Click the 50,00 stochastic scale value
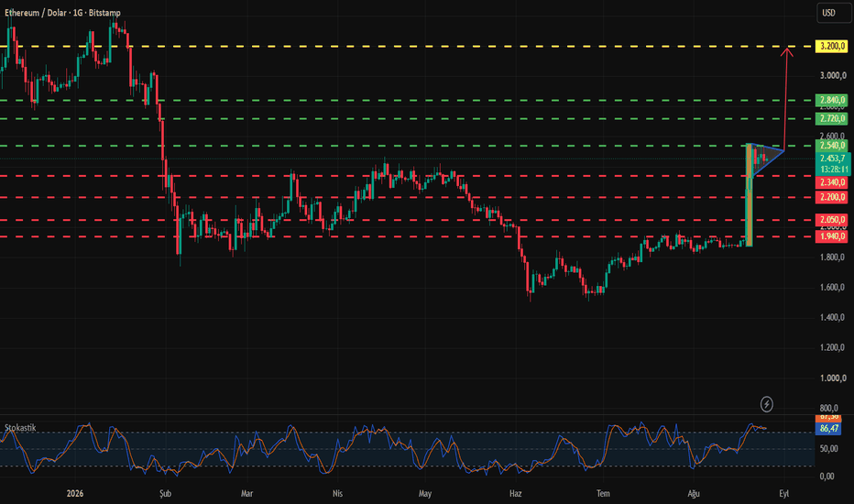The width and height of the screenshot is (854, 504). [x=828, y=449]
